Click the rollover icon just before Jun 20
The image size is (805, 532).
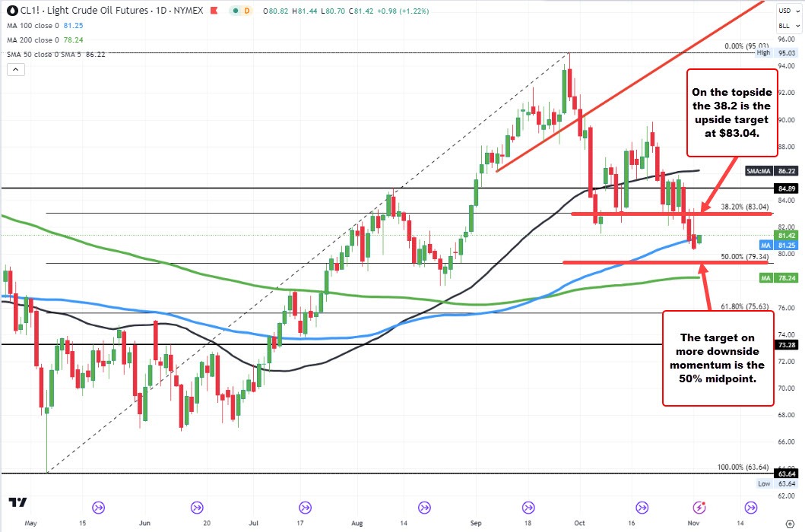(197, 508)
